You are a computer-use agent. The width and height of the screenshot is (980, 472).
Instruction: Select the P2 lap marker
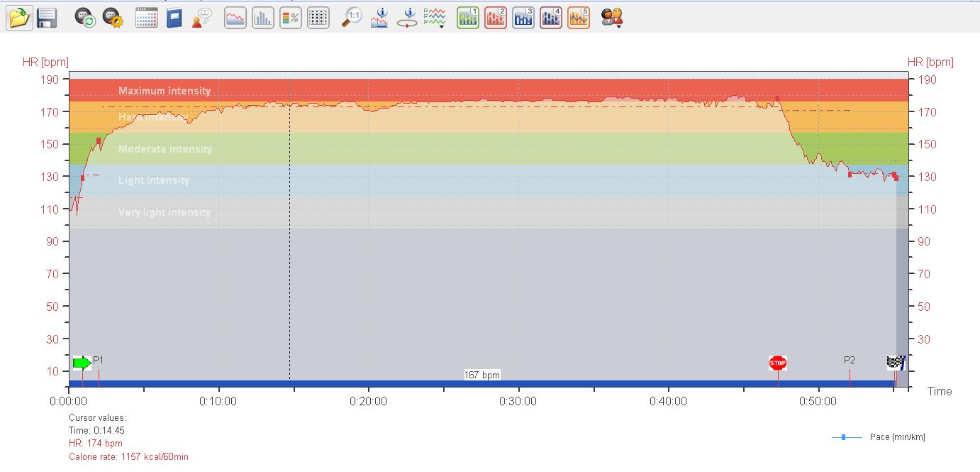(850, 360)
